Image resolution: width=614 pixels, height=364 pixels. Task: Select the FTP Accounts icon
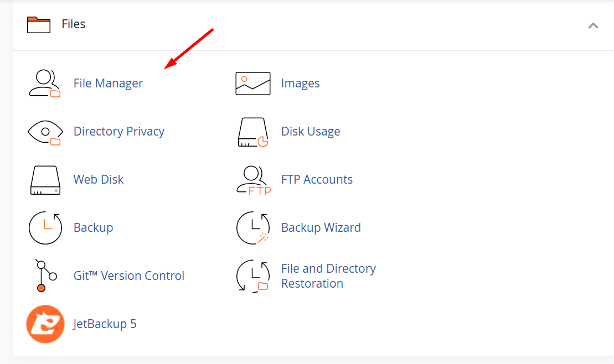coord(253,179)
